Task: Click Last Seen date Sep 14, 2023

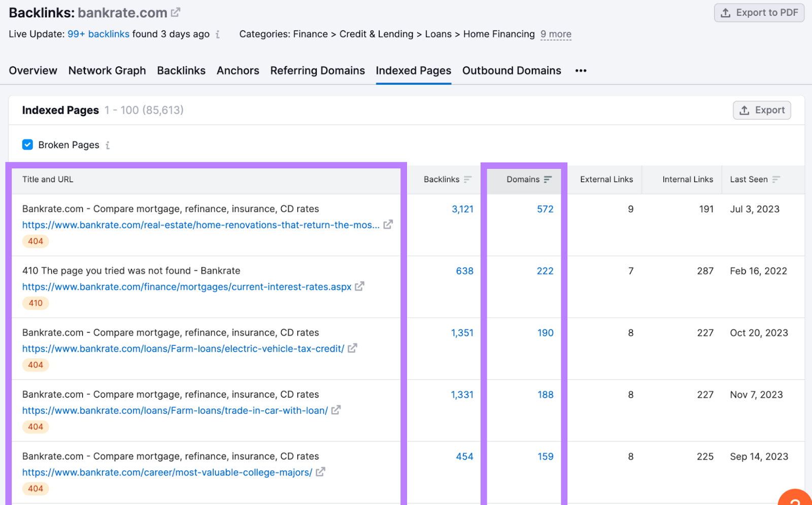Action: point(759,456)
